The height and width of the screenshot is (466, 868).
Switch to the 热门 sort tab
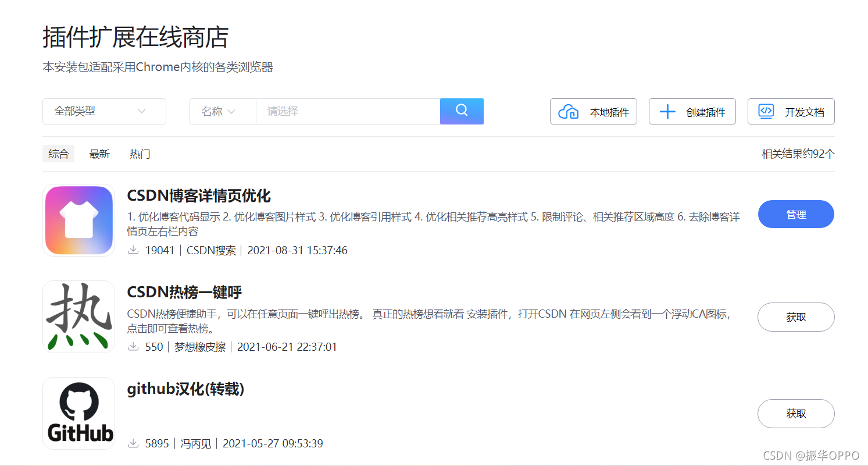pyautogui.click(x=140, y=154)
